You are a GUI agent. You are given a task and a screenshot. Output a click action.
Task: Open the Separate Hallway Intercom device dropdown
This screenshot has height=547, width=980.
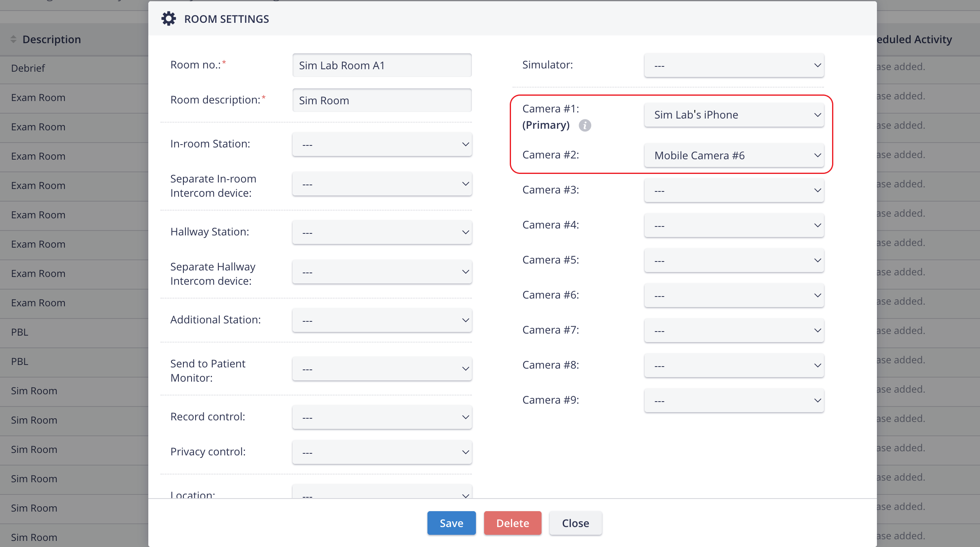tap(382, 272)
